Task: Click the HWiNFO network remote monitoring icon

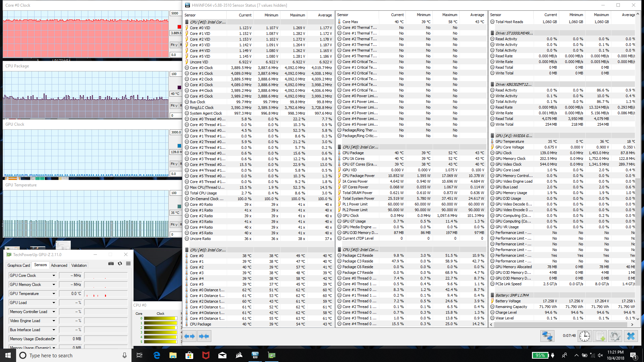Action: pyautogui.click(x=547, y=336)
